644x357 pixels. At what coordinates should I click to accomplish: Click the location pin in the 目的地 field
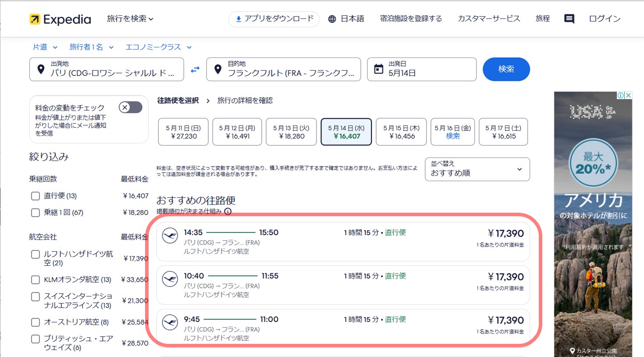[218, 69]
